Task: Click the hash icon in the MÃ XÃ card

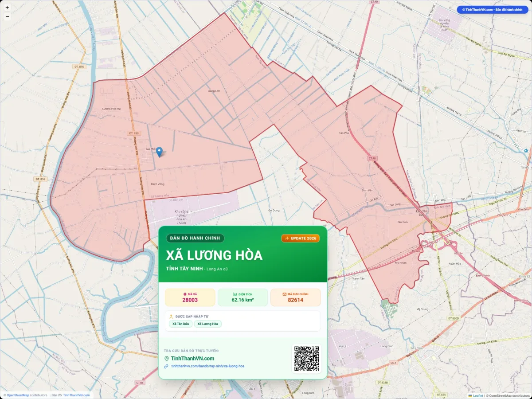Action: click(x=184, y=294)
